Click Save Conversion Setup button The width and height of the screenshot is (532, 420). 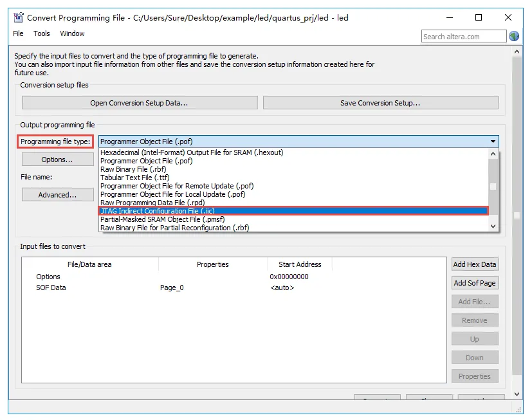click(380, 103)
